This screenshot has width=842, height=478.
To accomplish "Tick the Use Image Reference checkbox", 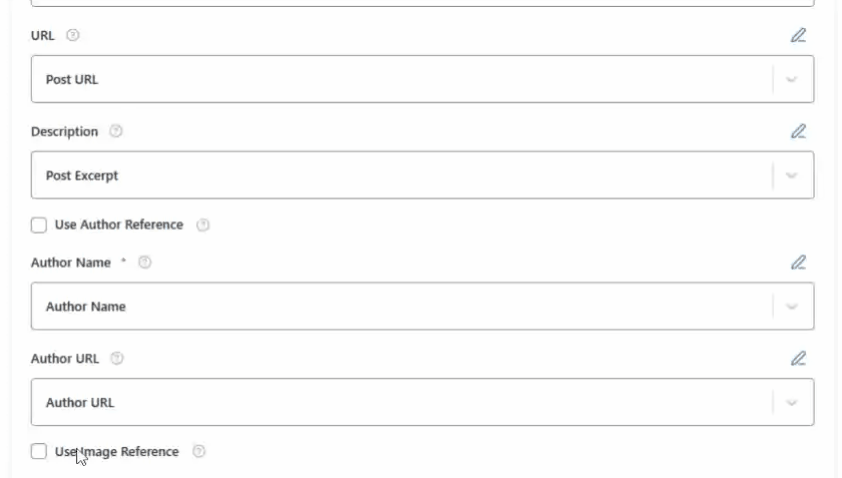I will point(39,452).
